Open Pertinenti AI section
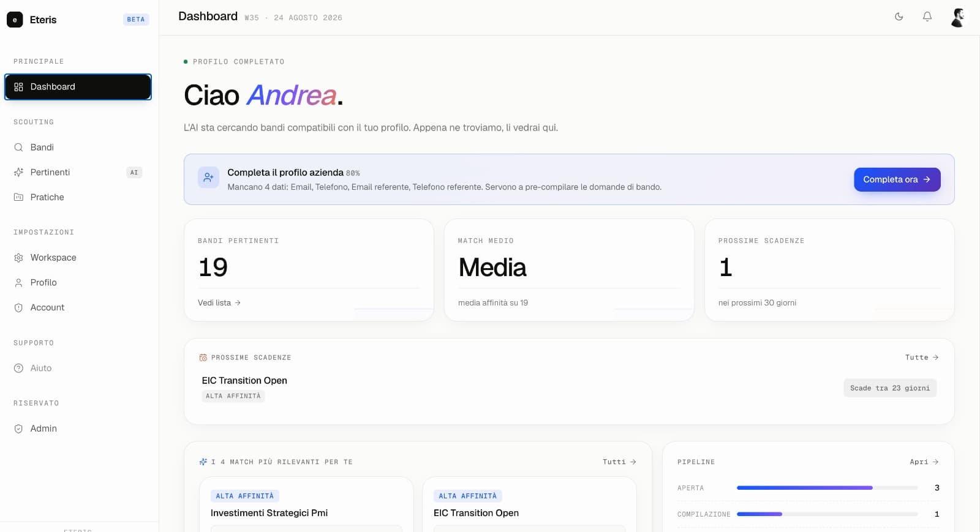Screen dimensions: 980x532 (78, 173)
